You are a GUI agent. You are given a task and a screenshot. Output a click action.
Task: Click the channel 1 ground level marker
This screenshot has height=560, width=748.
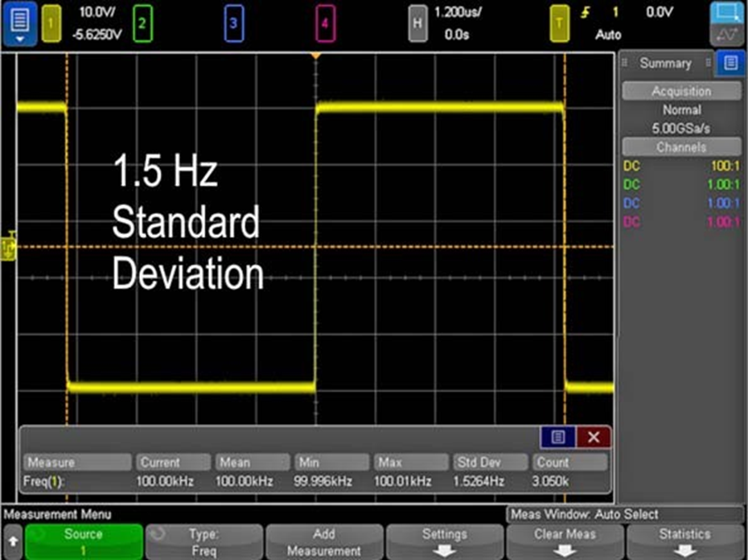(x=9, y=245)
